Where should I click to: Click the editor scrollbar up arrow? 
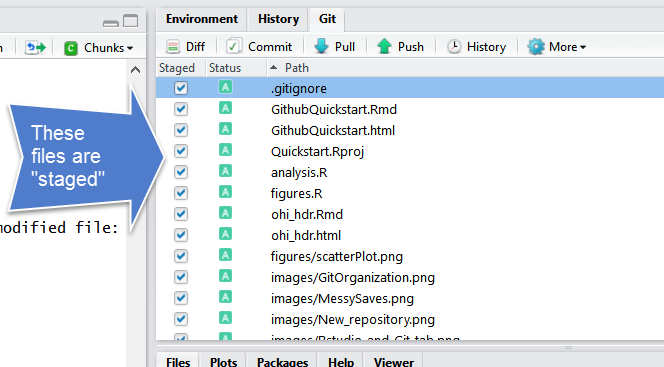pos(135,69)
